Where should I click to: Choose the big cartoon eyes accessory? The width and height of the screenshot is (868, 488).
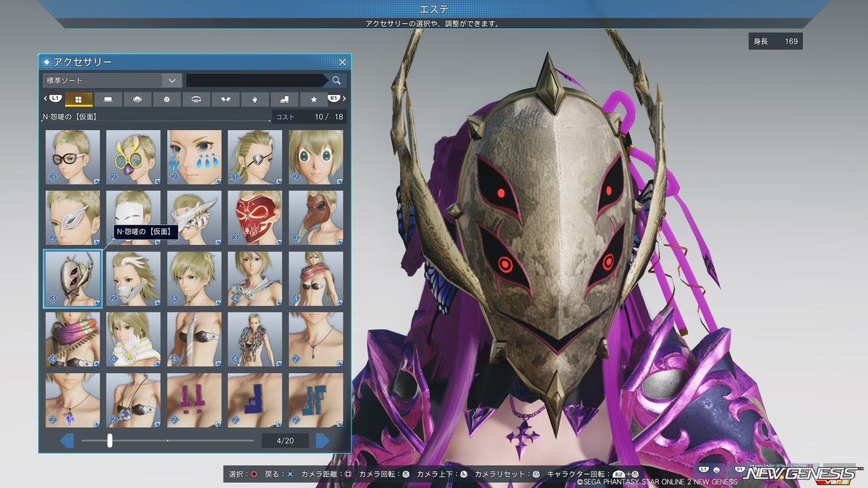tap(315, 157)
